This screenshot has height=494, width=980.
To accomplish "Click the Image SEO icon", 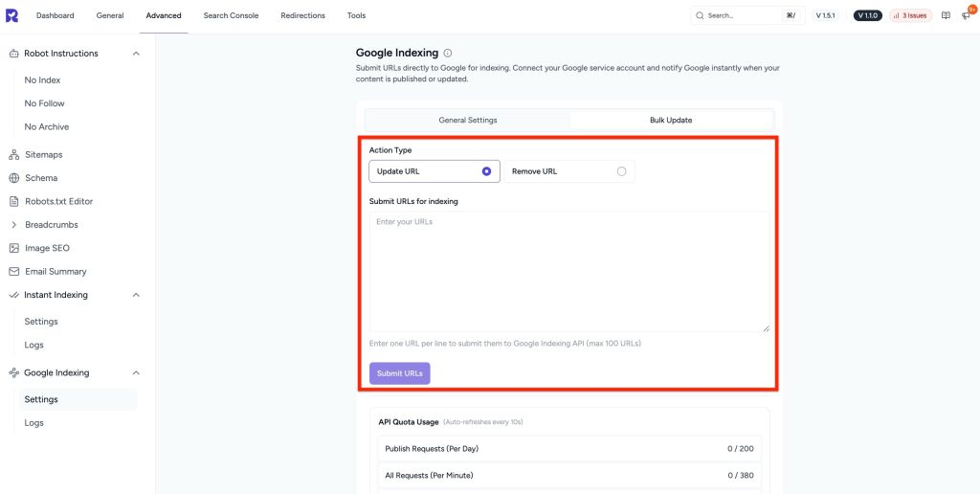I will tap(14, 248).
